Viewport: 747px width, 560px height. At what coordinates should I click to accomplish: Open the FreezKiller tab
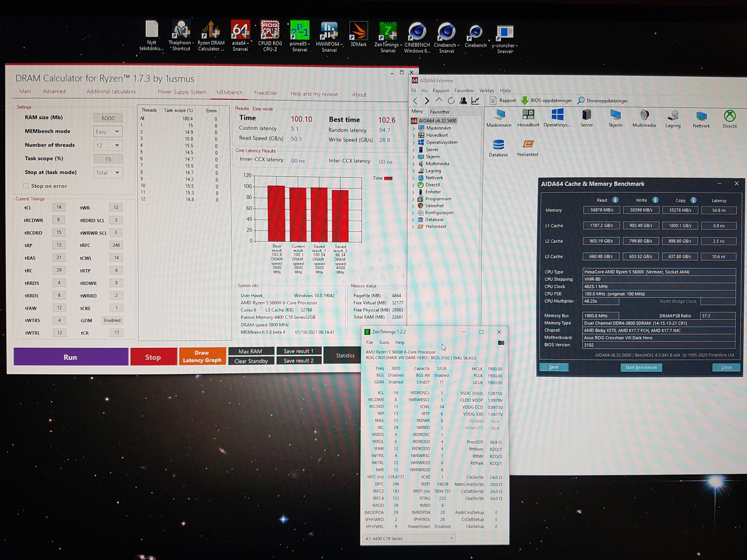pyautogui.click(x=265, y=93)
